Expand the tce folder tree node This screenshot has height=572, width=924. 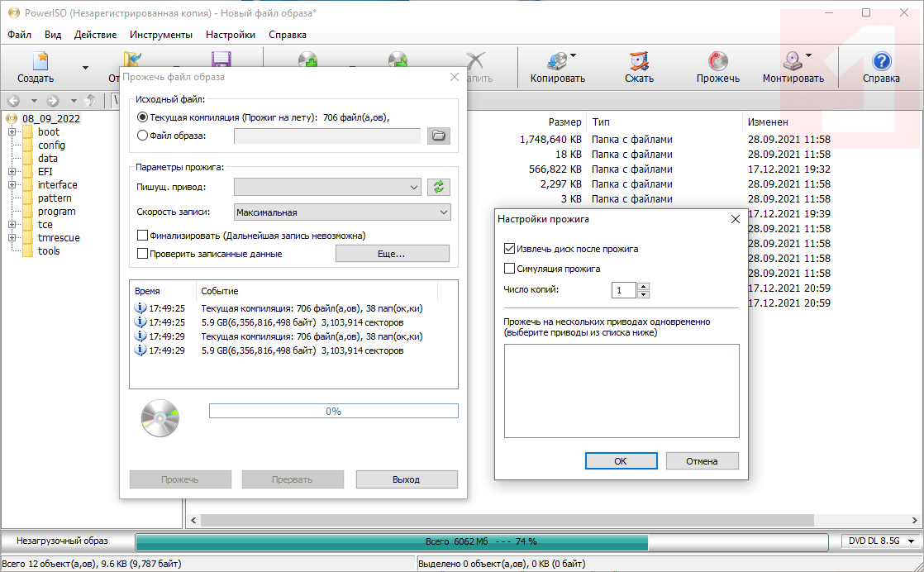[x=12, y=225]
